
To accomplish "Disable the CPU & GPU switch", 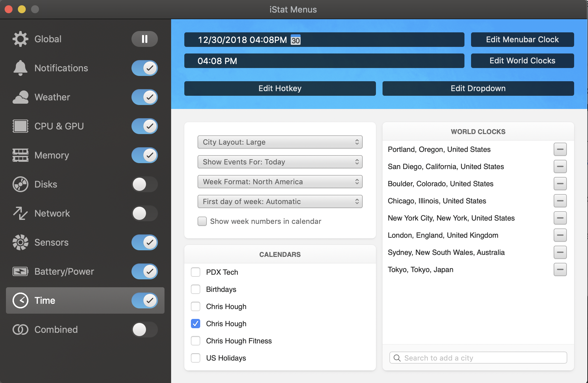I will [145, 126].
